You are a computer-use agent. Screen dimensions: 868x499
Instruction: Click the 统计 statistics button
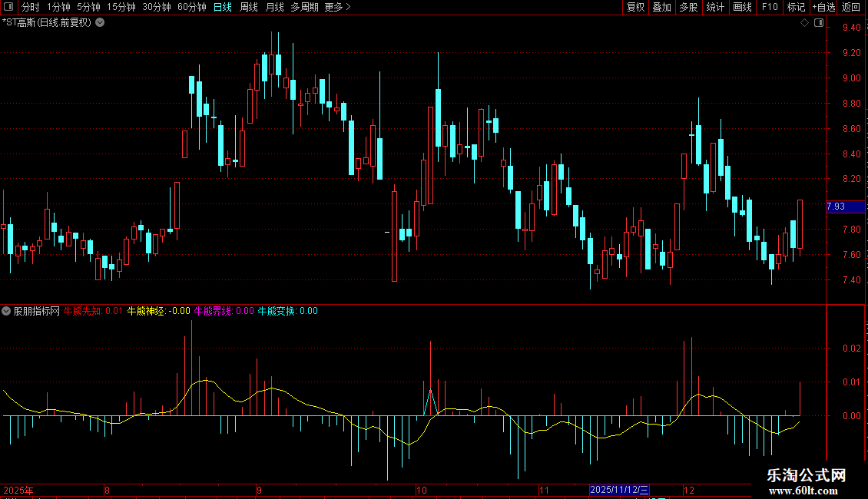[715, 7]
